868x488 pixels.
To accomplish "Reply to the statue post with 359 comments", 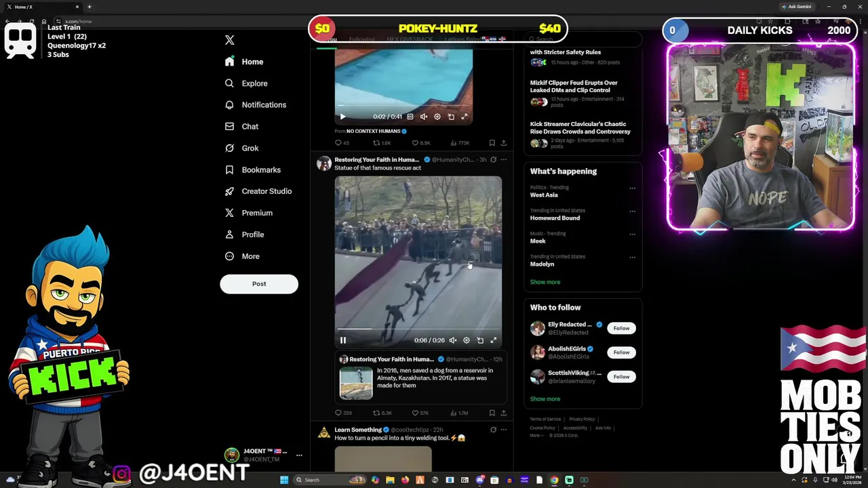I will 343,413.
